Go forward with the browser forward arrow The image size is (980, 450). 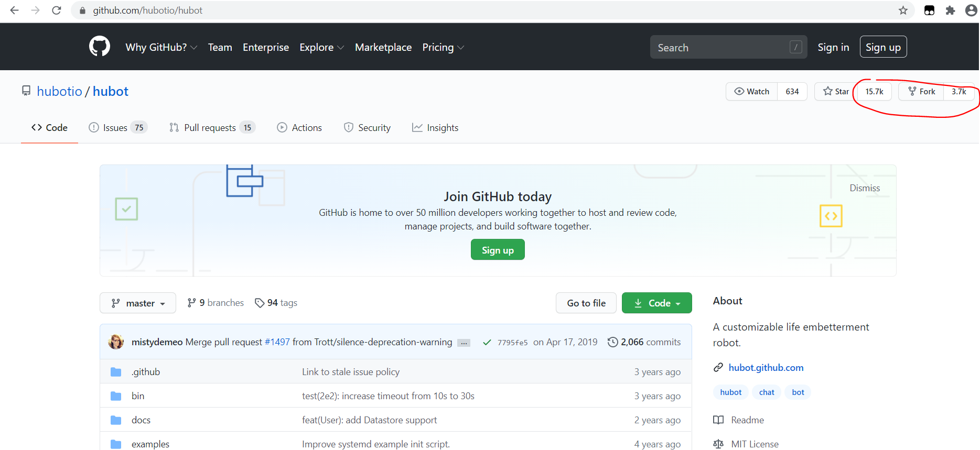(35, 10)
